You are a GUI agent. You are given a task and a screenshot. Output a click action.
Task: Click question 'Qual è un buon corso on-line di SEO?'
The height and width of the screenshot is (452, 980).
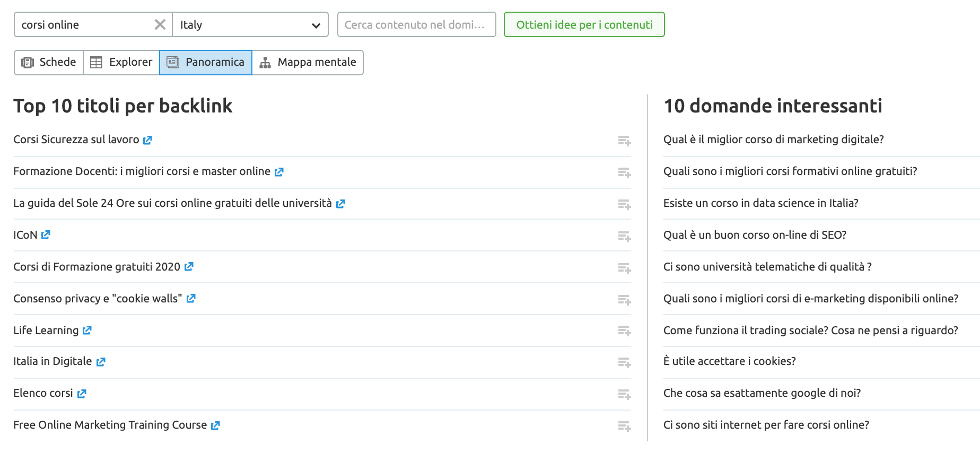click(x=755, y=235)
